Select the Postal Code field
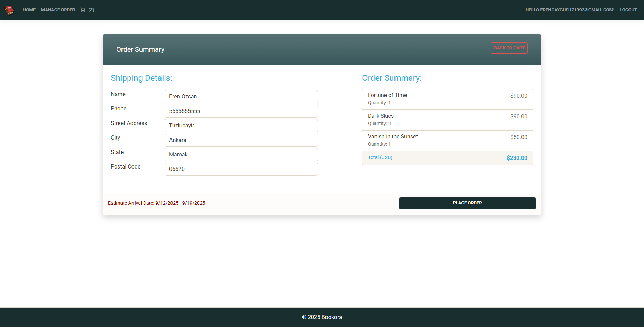The height and width of the screenshot is (327, 644). (241, 169)
